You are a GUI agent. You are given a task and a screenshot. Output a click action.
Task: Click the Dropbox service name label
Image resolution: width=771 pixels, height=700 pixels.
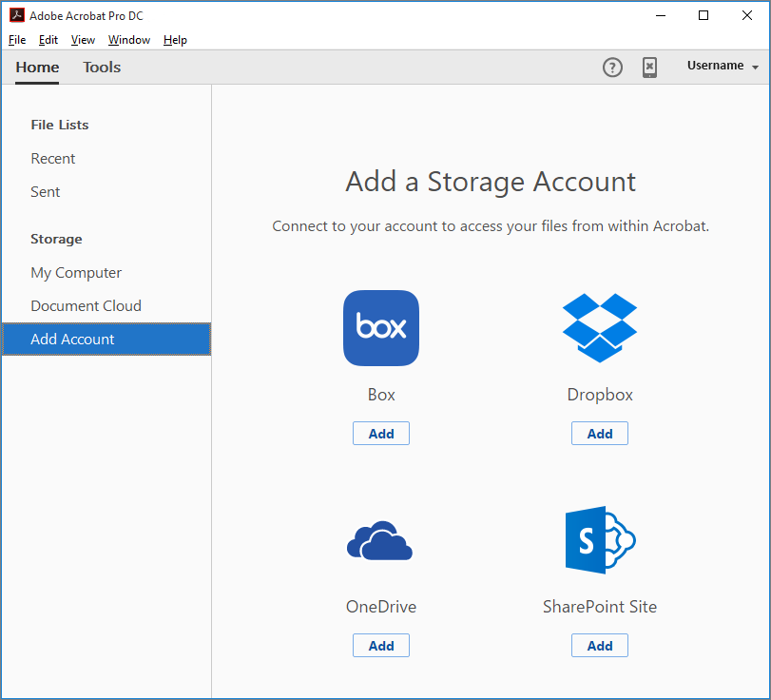click(x=599, y=395)
